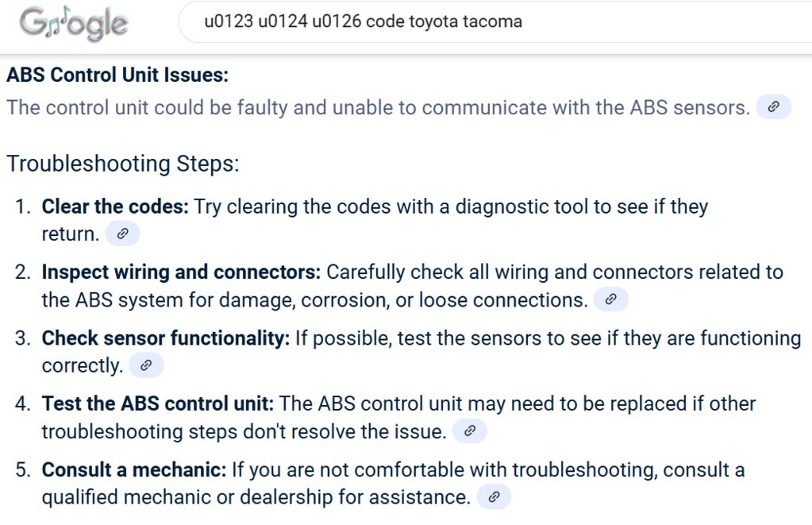Click the 'Troubleshooting Steps:' heading
The width and height of the screenshot is (812, 525).
point(123,164)
